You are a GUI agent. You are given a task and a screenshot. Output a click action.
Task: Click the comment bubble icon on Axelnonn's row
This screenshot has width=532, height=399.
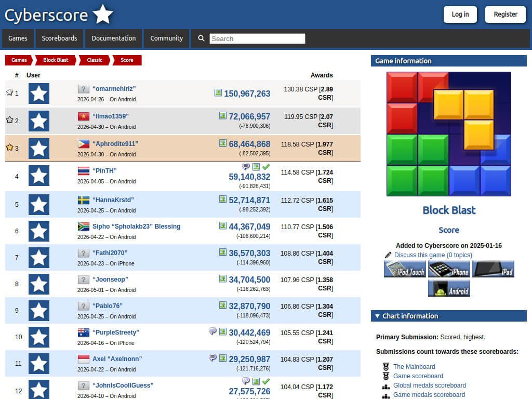(212, 357)
